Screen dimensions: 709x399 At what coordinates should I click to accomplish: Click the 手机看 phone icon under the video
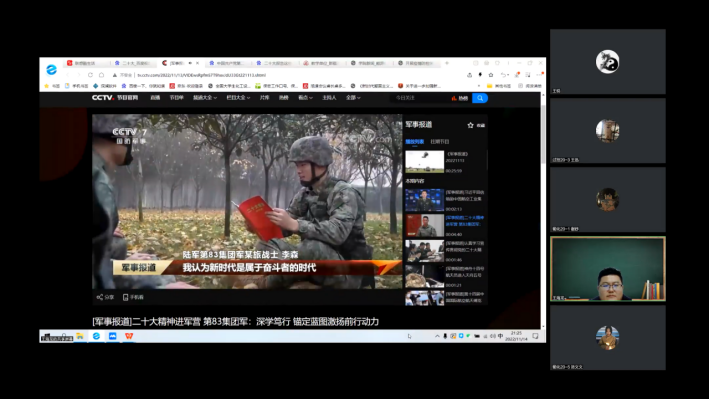[x=126, y=297]
